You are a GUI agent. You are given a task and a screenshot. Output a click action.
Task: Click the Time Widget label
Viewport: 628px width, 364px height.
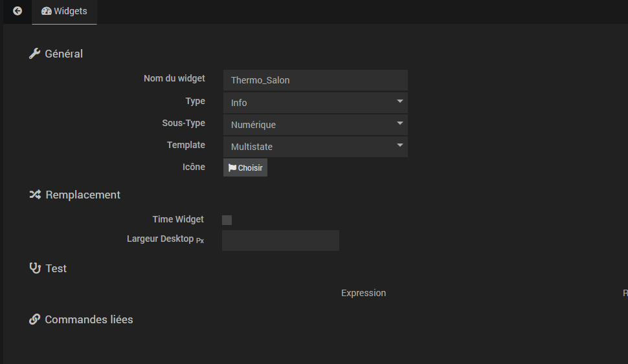178,219
